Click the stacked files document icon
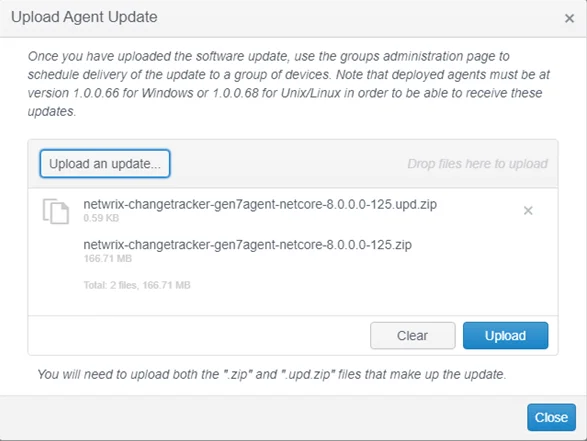 click(x=56, y=211)
